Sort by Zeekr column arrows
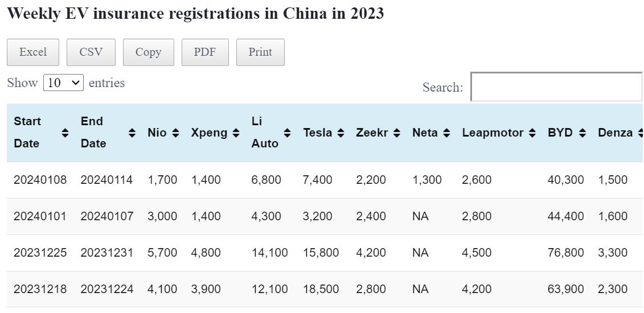 pyautogui.click(x=397, y=133)
